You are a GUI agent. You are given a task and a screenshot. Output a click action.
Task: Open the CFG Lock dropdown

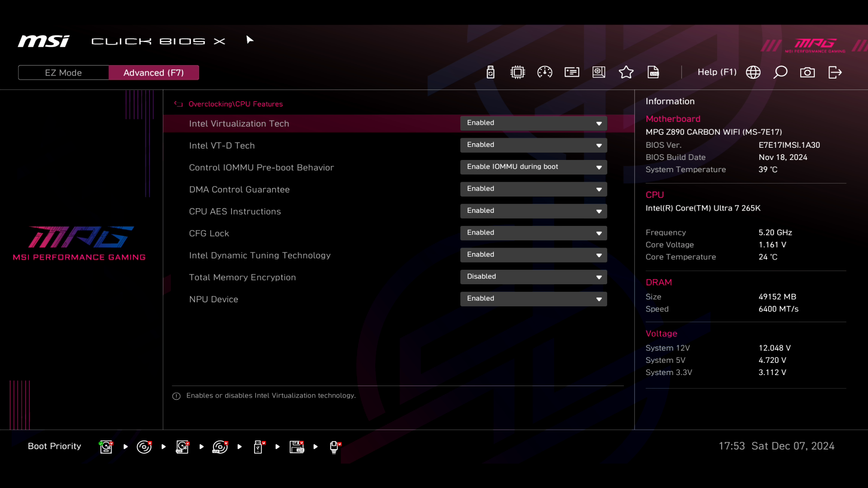(533, 233)
